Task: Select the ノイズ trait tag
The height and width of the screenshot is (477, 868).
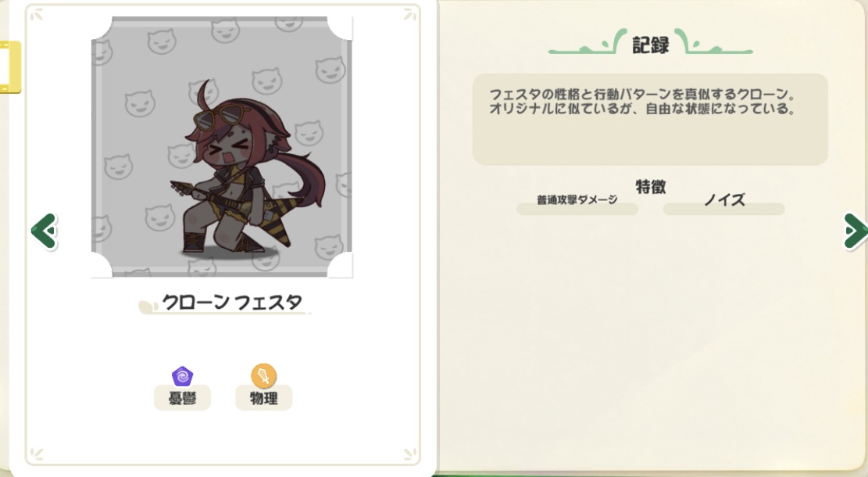Action: coord(724,203)
